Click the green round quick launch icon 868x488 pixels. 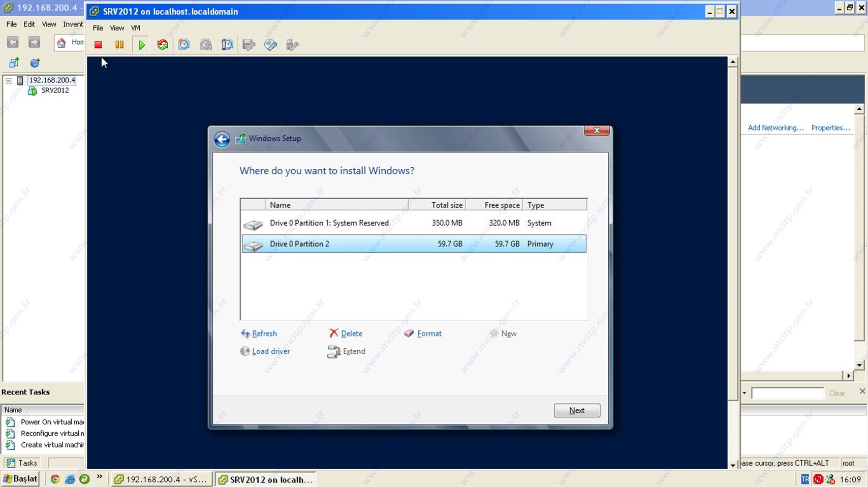pyautogui.click(x=84, y=479)
